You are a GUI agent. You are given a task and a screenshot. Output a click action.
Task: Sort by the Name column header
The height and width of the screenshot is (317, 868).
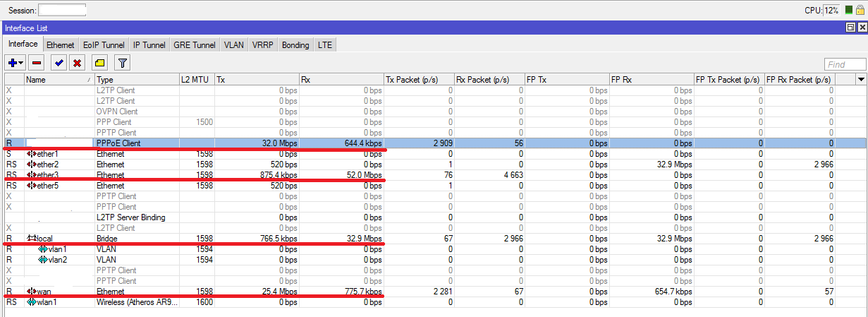[x=59, y=79]
